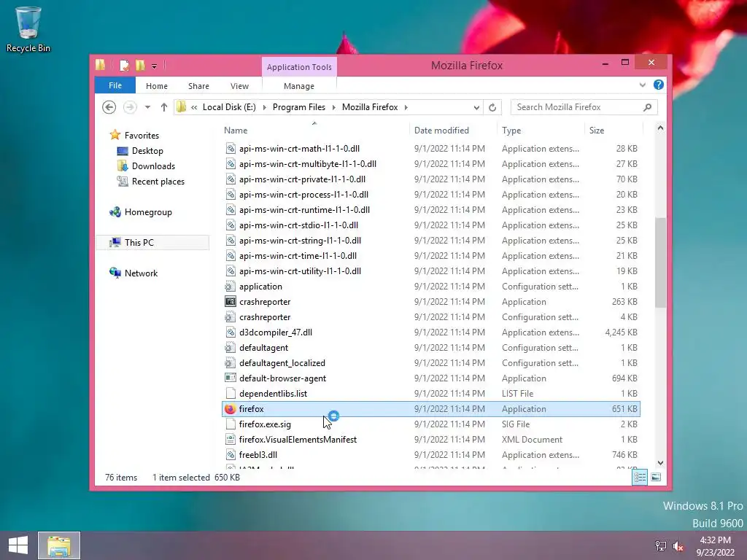Image resolution: width=747 pixels, height=560 pixels.
Task: Expand the ribbon with the chevron
Action: pos(642,85)
